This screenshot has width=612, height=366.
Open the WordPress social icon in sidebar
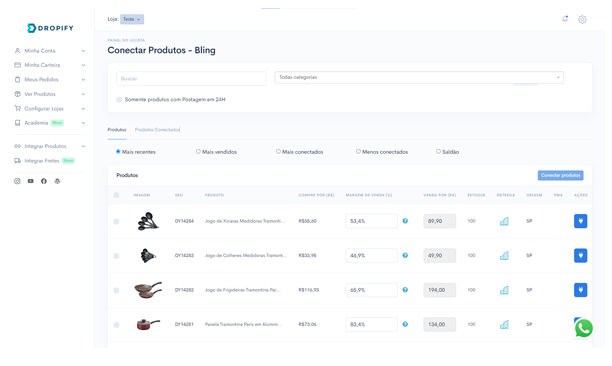57,181
